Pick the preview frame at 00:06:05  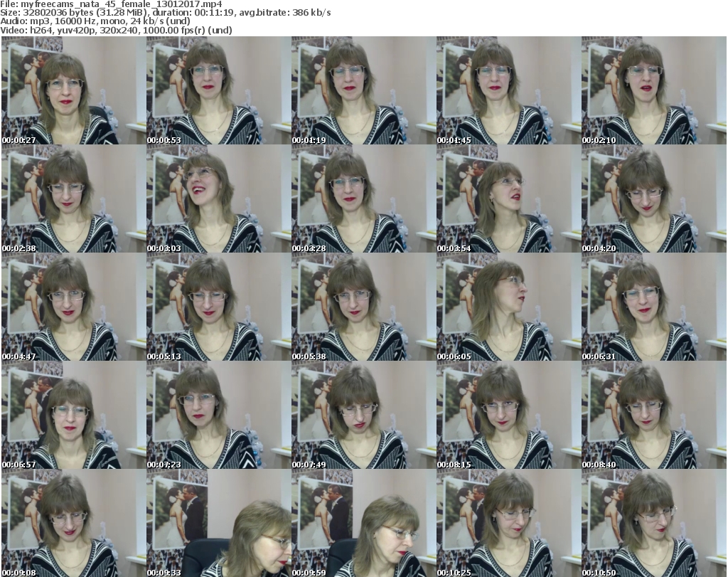[x=508, y=307]
